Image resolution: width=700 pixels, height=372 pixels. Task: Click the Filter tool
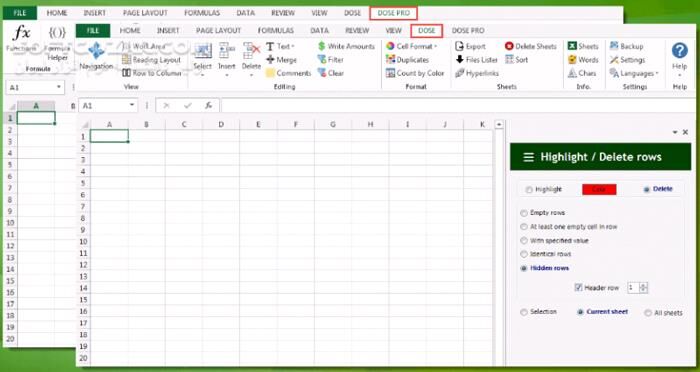click(330, 59)
